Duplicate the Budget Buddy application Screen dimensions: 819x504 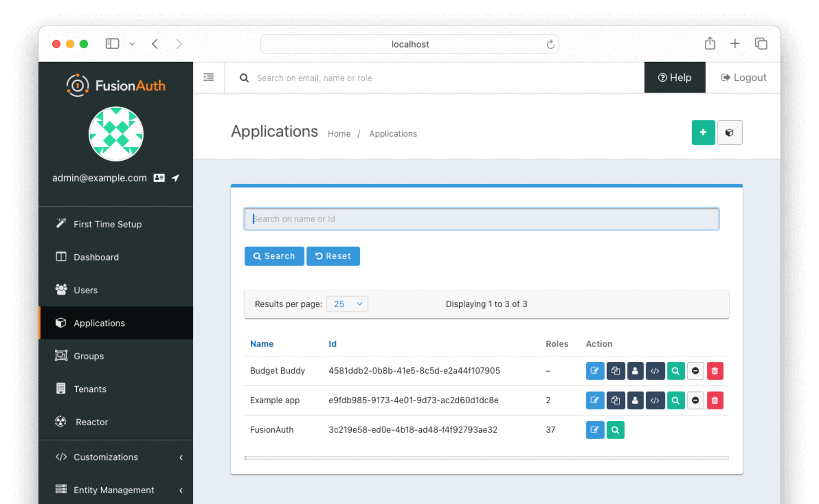tap(615, 371)
